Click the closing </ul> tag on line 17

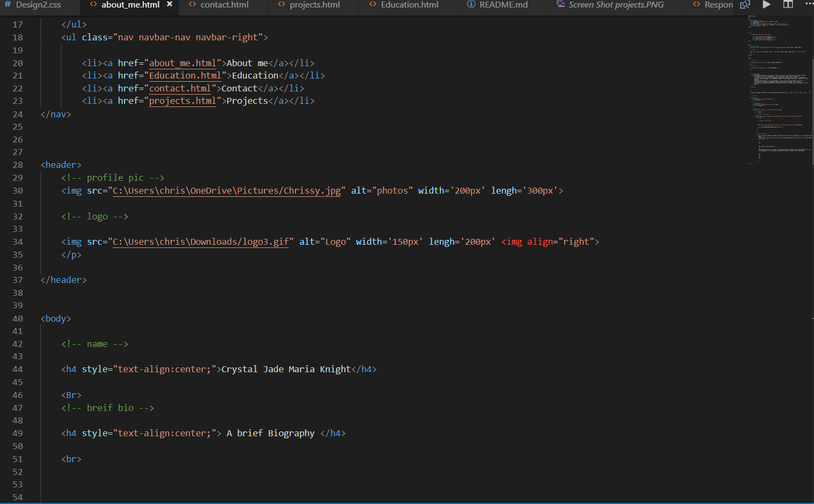[74, 24]
